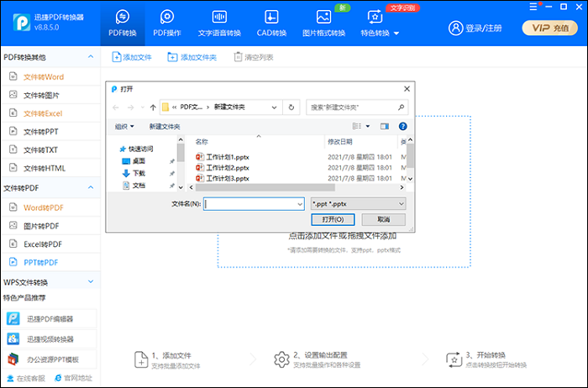
Task: Open the recent locations dropdown arrow
Action: pos(143,107)
